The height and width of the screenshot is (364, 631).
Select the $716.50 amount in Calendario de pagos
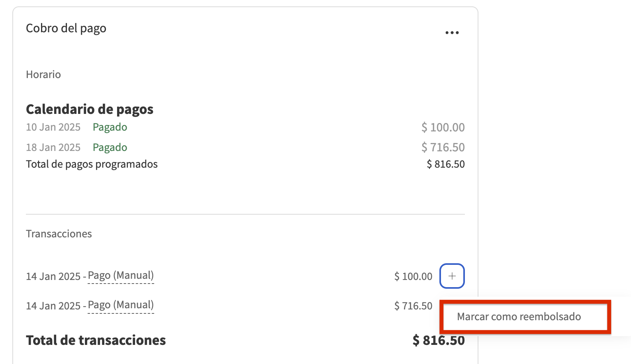pyautogui.click(x=443, y=147)
